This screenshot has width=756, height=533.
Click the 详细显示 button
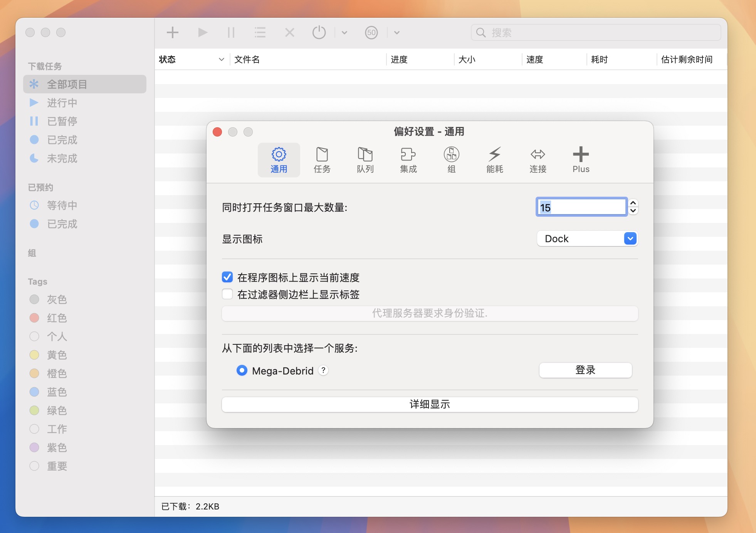click(x=430, y=404)
